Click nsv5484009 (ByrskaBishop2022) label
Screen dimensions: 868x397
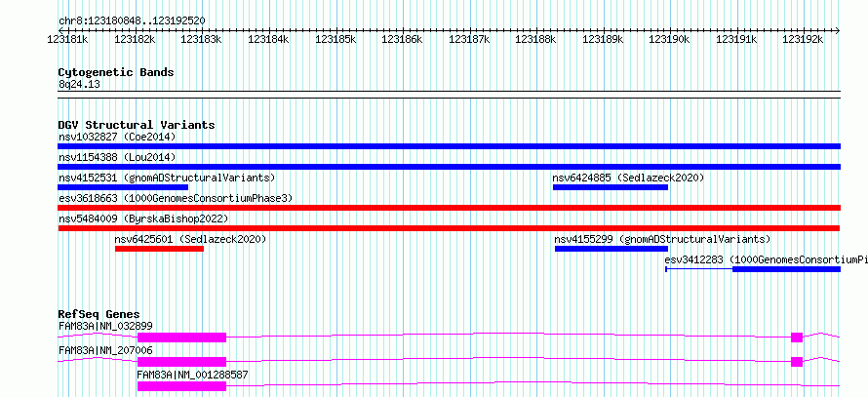point(143,218)
